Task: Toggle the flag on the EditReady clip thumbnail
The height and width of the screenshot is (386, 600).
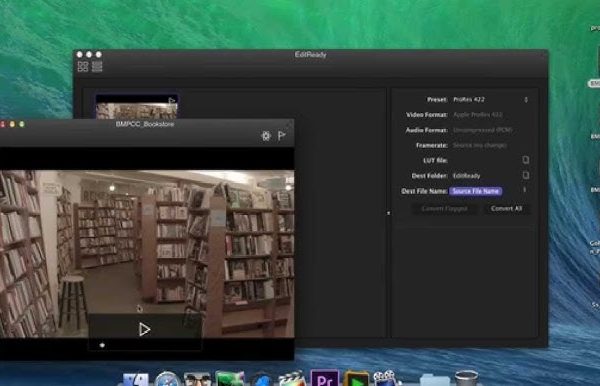Action: tap(172, 101)
